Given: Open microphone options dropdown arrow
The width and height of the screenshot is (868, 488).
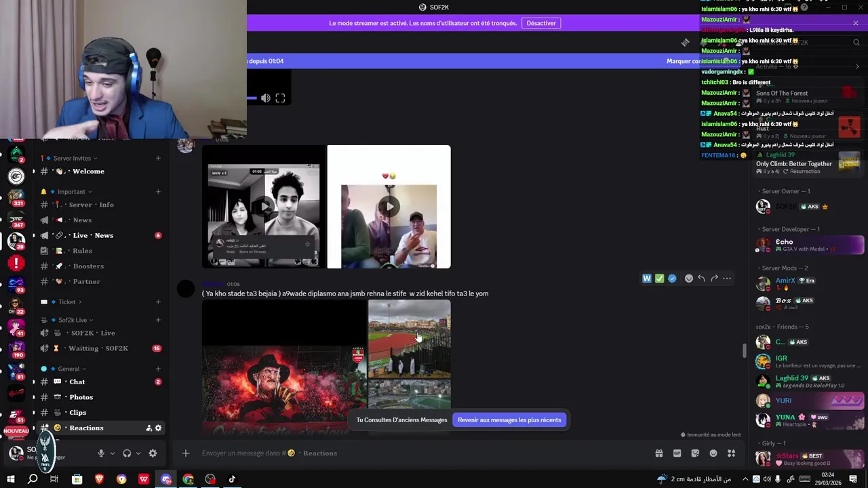Looking at the screenshot, I should click(113, 453).
